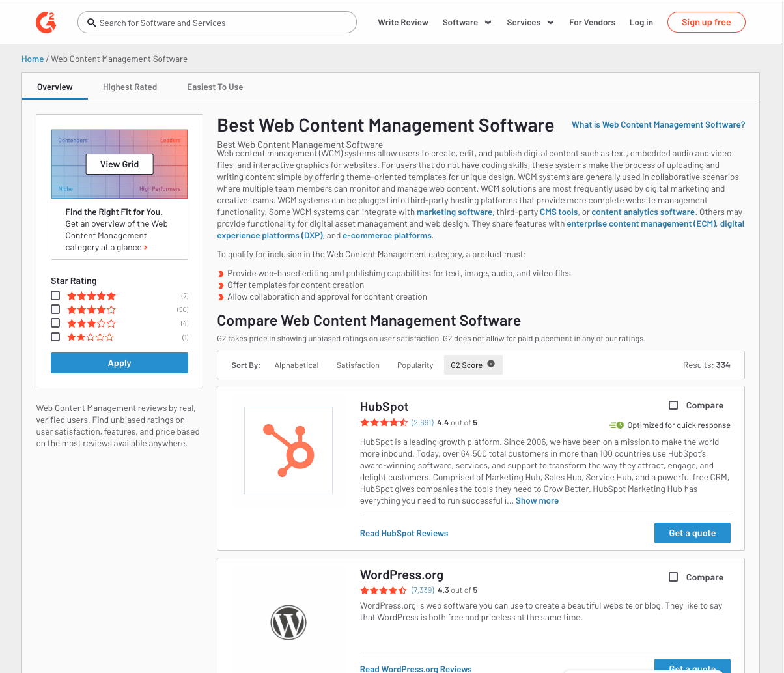
Task: Select the Easiest To Use tab
Action: (x=215, y=87)
